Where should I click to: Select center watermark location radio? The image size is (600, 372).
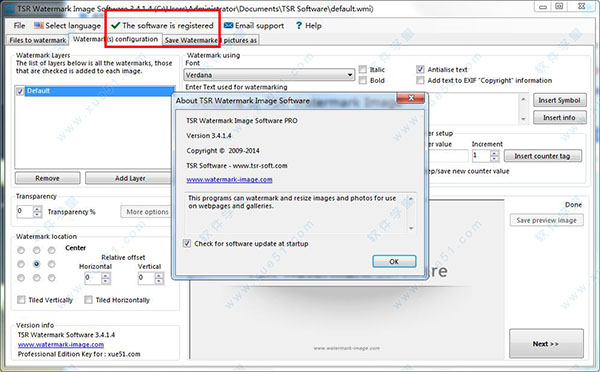pos(36,264)
